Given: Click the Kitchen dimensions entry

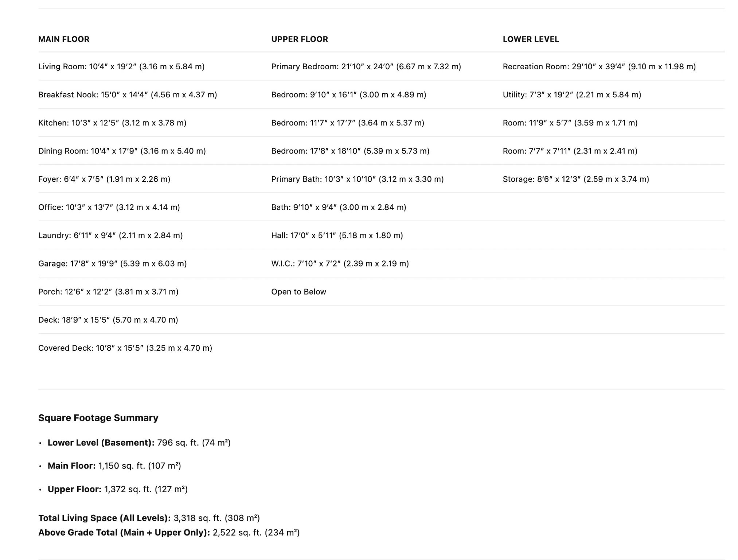Looking at the screenshot, I should [x=112, y=123].
